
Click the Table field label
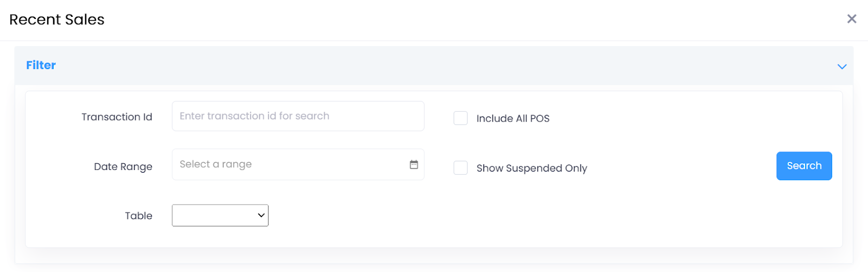point(138,216)
